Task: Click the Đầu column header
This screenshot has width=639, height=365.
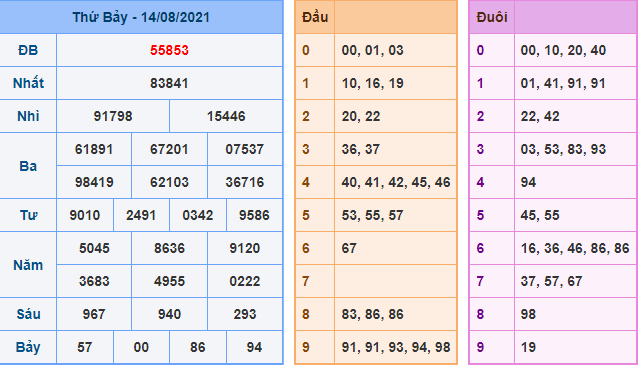Action: pos(315,18)
